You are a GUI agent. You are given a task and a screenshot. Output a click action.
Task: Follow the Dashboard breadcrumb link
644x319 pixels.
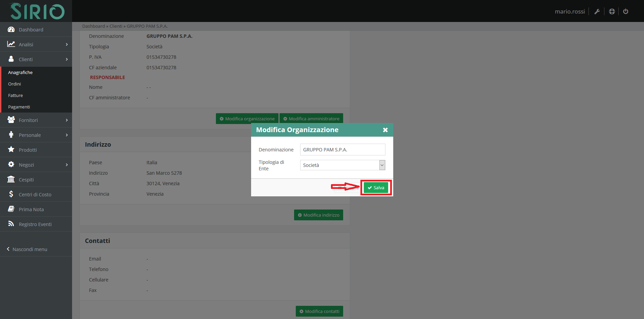pyautogui.click(x=93, y=26)
